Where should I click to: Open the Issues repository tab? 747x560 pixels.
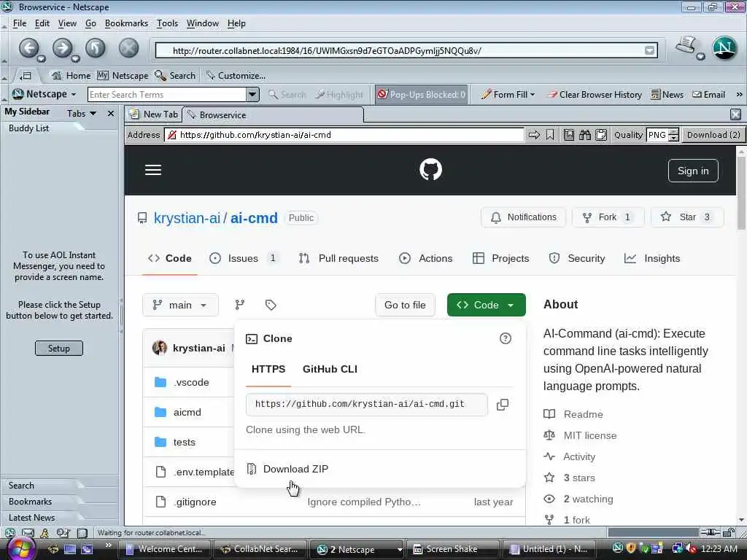pyautogui.click(x=243, y=258)
